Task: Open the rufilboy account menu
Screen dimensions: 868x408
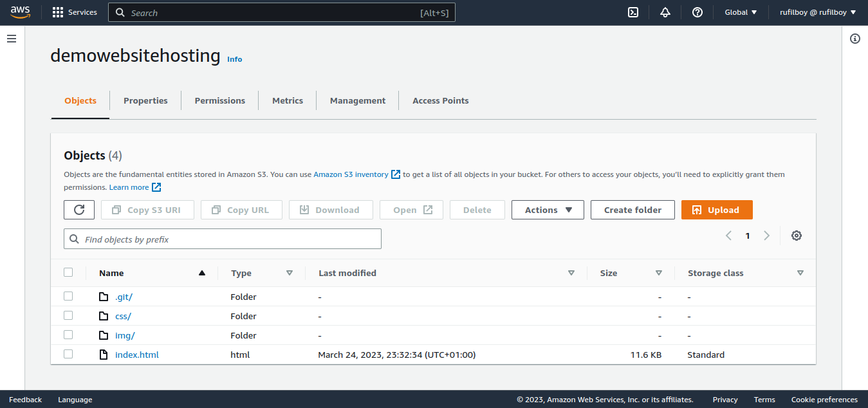Action: point(818,12)
